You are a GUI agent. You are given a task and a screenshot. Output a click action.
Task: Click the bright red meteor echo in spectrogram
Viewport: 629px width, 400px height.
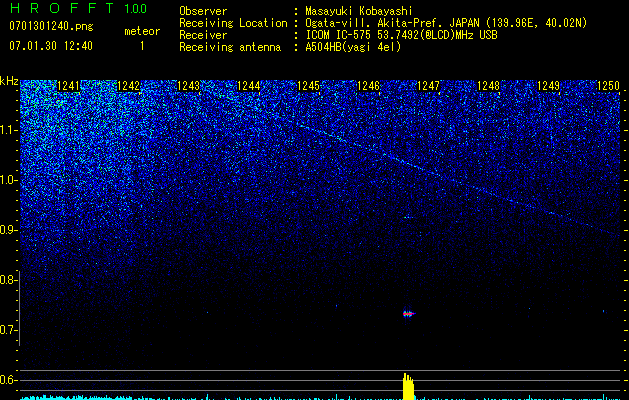click(x=408, y=314)
